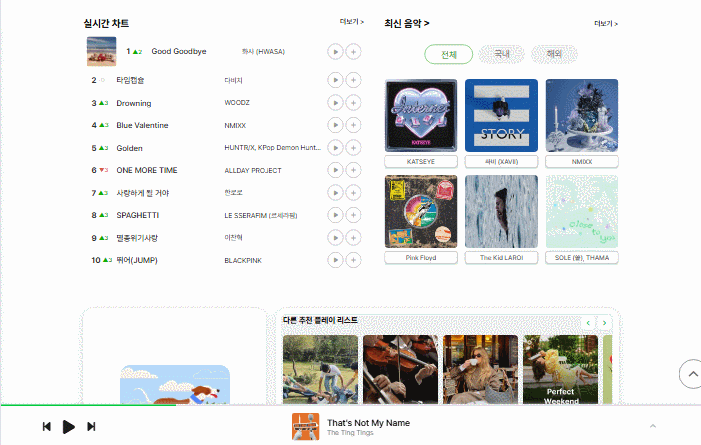
Task: Add Golden track using the plus icon
Action: pos(353,148)
